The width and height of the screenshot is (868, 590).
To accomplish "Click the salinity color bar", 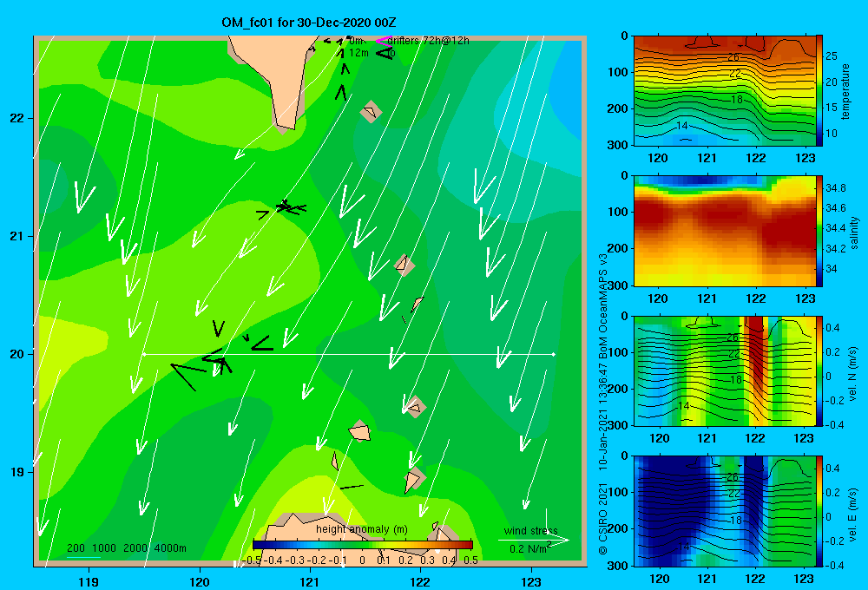I will pyautogui.click(x=819, y=232).
